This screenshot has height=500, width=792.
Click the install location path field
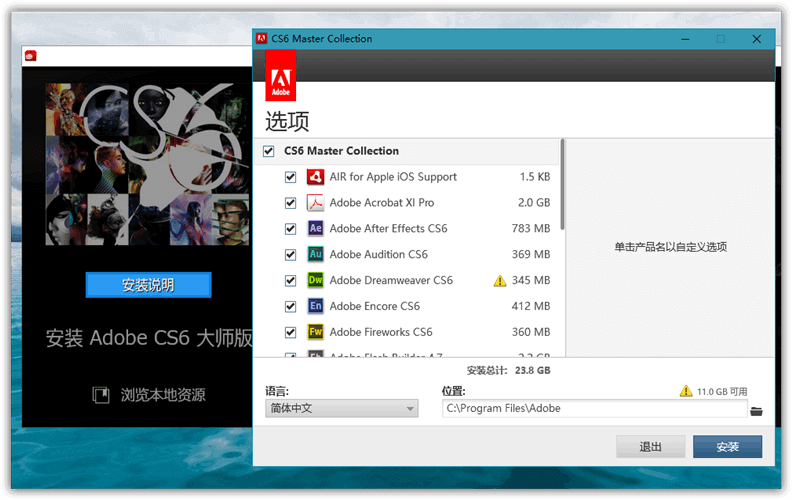point(595,408)
